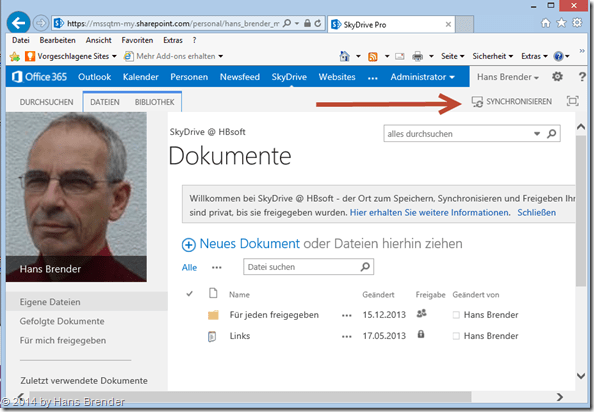Viewport: 594px width, 412px height.
Task: Open the Ansicht menu
Action: (x=98, y=40)
